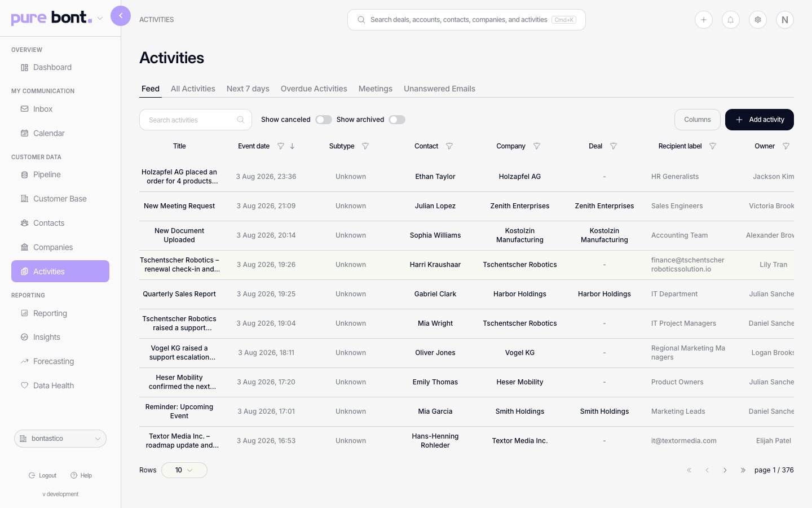Open New Document Uploaded activity
Screen dimensions: 812x508
[179, 235]
